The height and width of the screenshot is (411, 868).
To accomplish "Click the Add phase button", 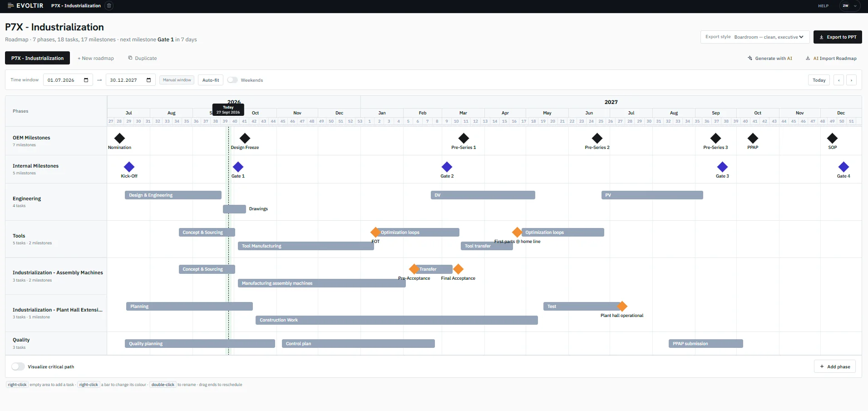I will (x=835, y=366).
